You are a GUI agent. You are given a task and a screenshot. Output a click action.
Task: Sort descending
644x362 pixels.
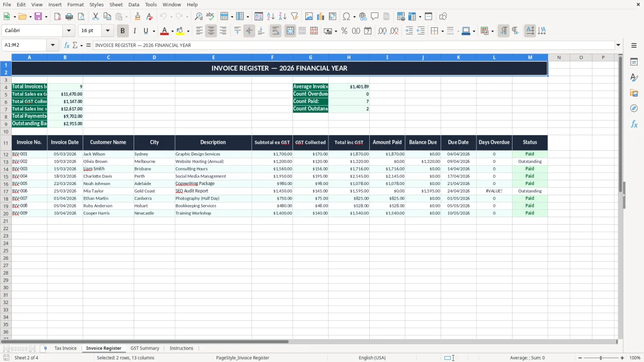[283, 17]
